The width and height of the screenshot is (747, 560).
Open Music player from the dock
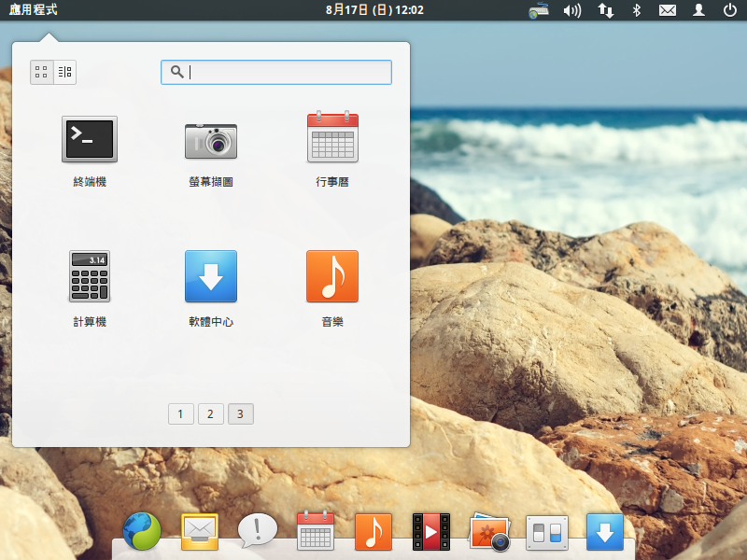coord(373,531)
